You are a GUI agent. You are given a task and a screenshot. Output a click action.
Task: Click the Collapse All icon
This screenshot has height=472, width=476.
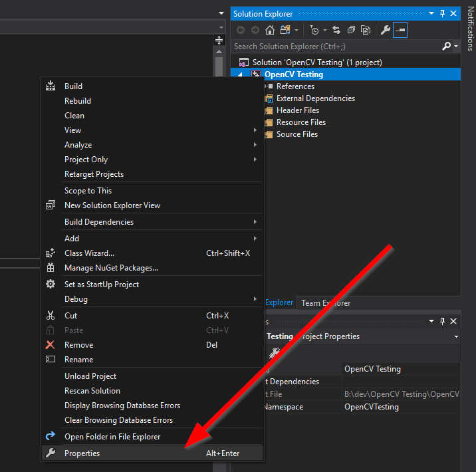click(351, 30)
